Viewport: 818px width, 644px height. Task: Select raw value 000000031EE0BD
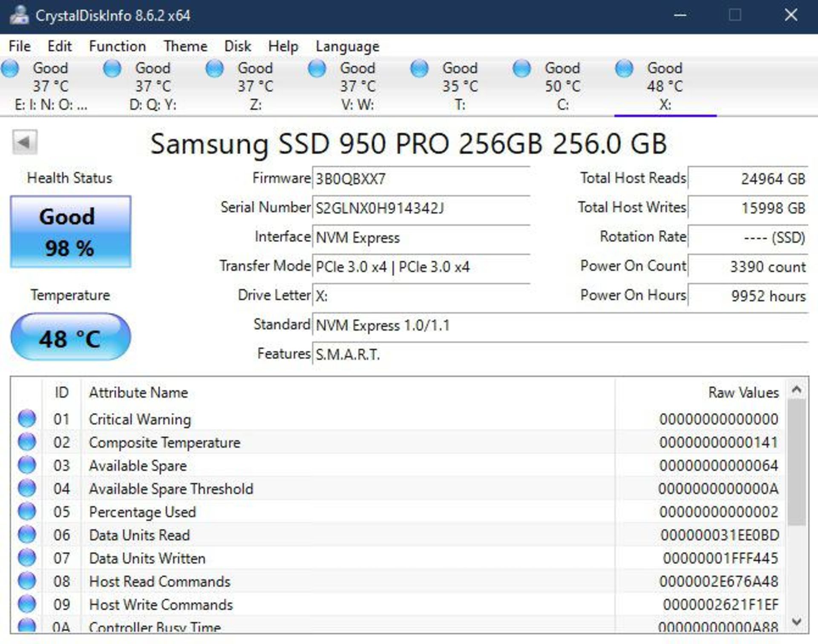pyautogui.click(x=720, y=535)
